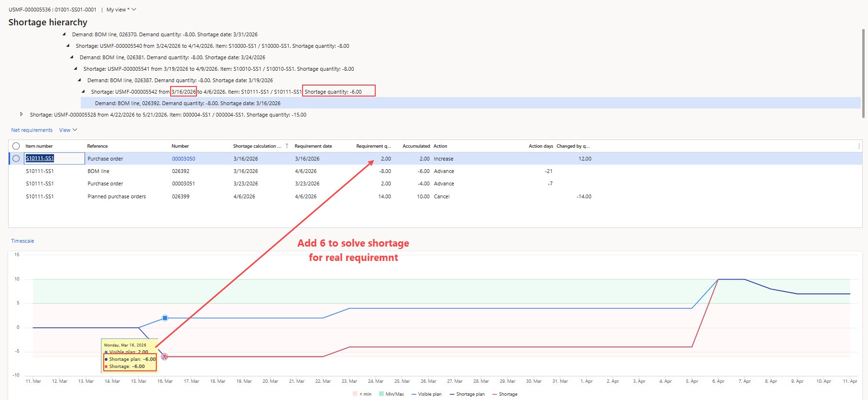Select the first row's radio circle
868x400 pixels.
(16, 159)
